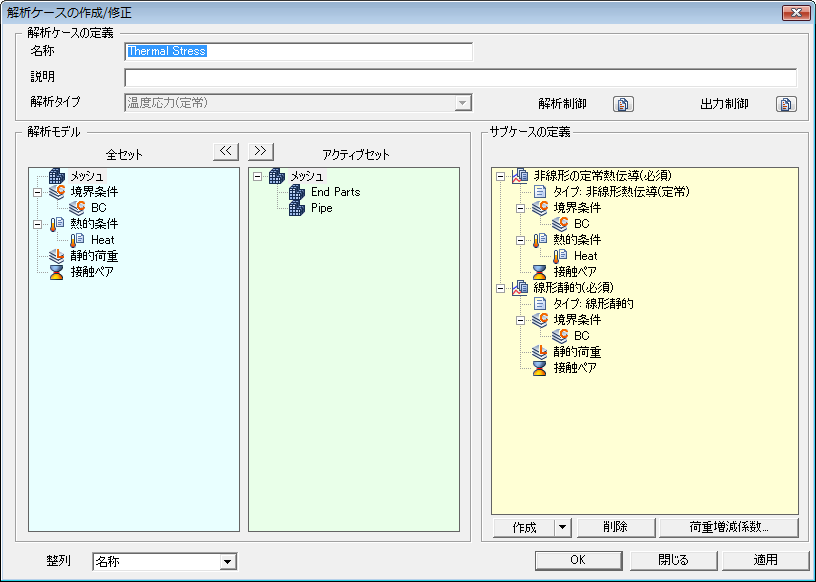The height and width of the screenshot is (582, 816).
Task: Click the 適用 button
Action: click(766, 560)
